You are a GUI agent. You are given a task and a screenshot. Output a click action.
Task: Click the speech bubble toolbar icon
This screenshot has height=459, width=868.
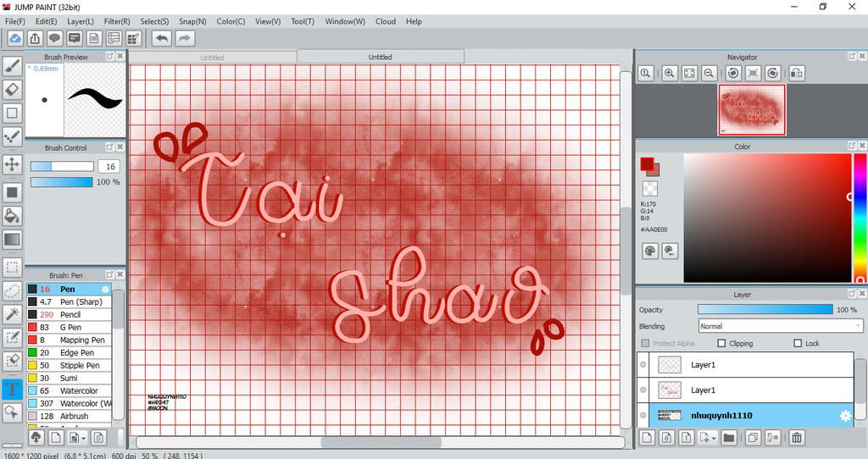(x=54, y=38)
